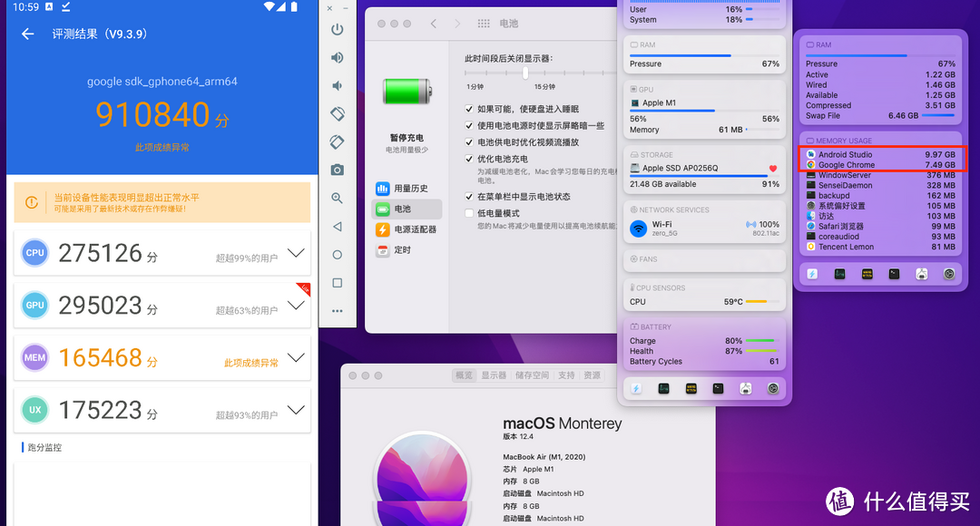
Task: Click WindowServer row in memory usage
Action: click(880, 175)
